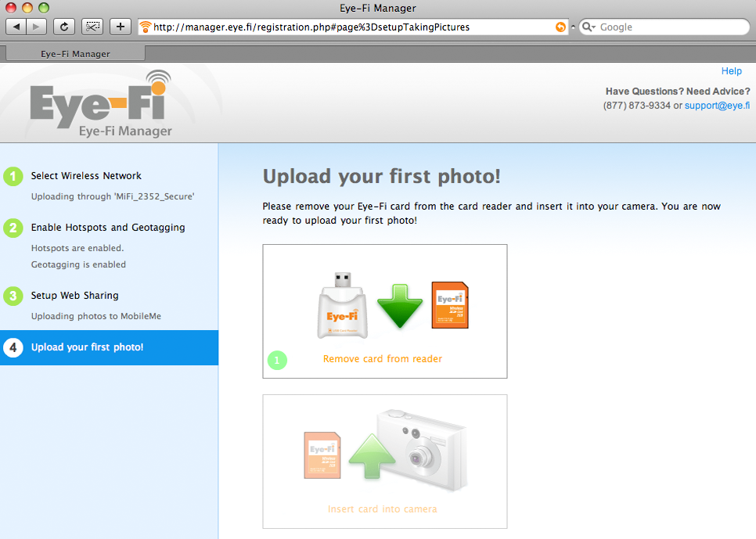The height and width of the screenshot is (539, 756).
Task: Click the dark green down arrow graphic
Action: (400, 307)
